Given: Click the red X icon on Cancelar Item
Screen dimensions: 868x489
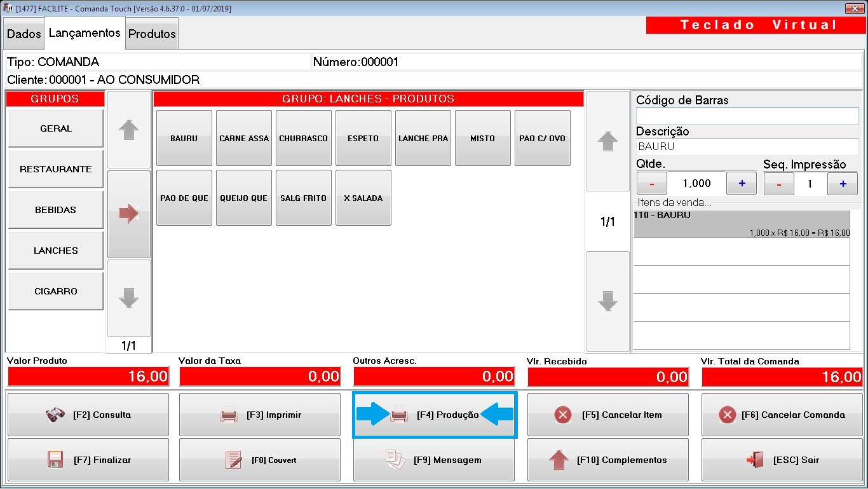Looking at the screenshot, I should [563, 415].
